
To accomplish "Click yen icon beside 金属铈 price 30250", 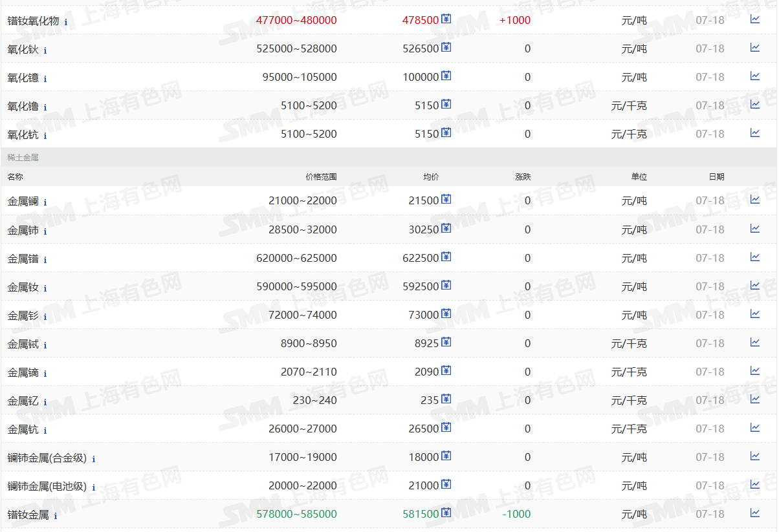I will [x=446, y=229].
